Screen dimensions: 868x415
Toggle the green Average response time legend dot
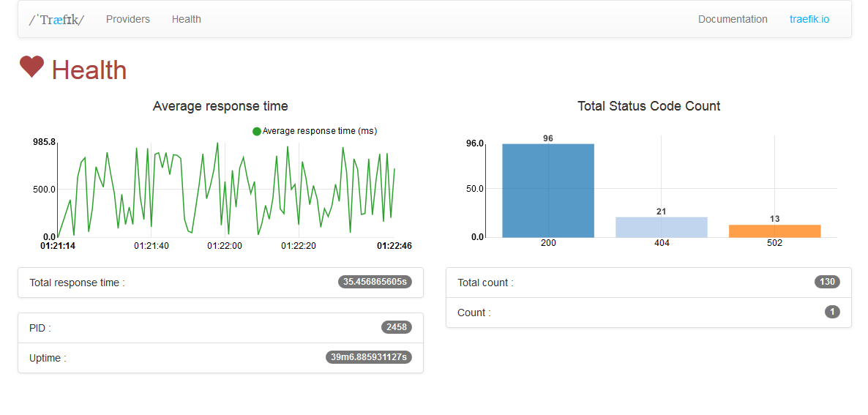click(x=257, y=131)
